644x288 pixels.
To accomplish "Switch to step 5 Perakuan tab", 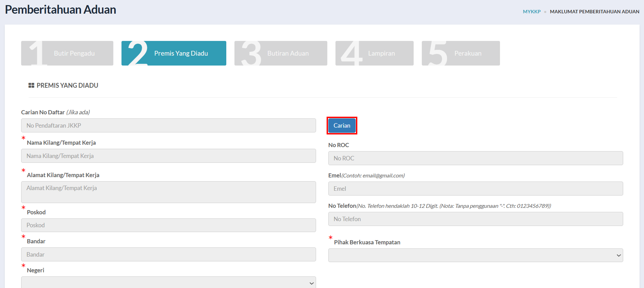I will pyautogui.click(x=461, y=53).
